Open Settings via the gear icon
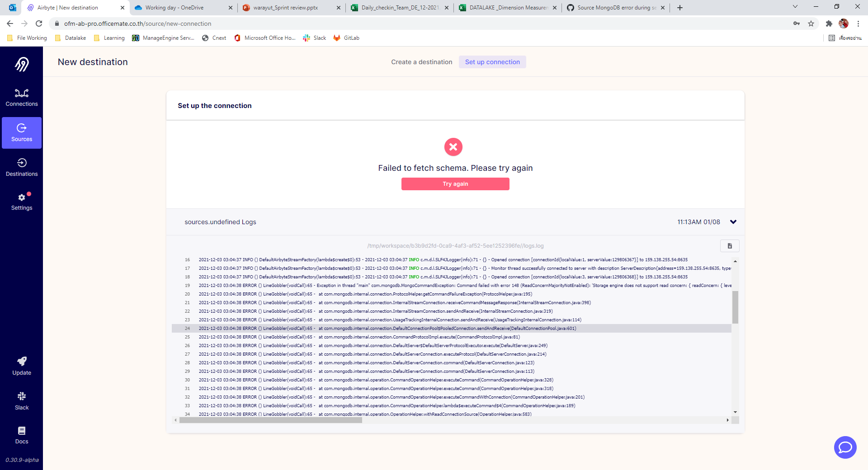 (x=21, y=201)
